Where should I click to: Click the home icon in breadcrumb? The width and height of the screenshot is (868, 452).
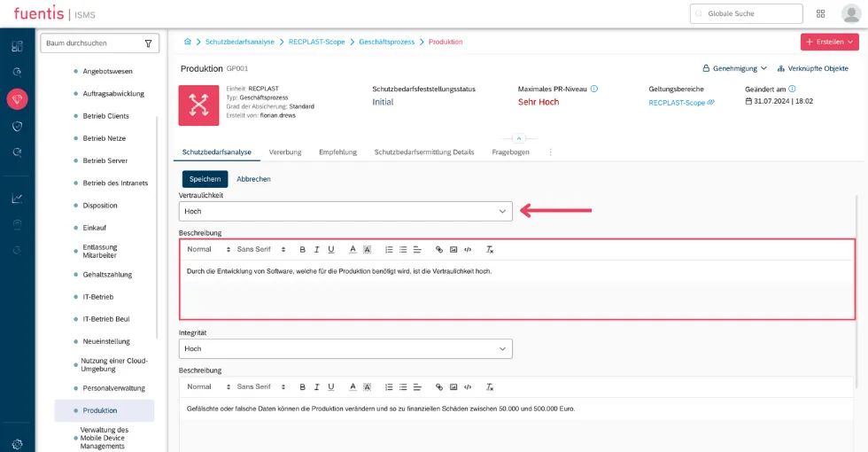[188, 42]
